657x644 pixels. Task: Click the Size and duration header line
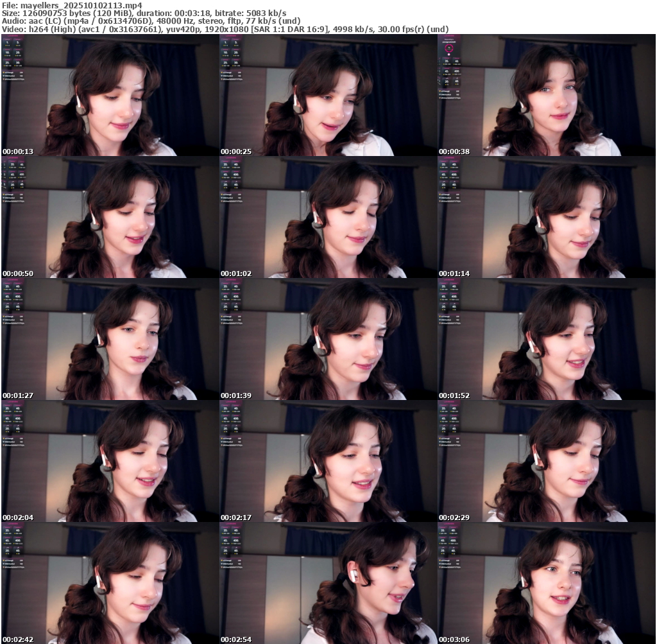click(x=144, y=13)
